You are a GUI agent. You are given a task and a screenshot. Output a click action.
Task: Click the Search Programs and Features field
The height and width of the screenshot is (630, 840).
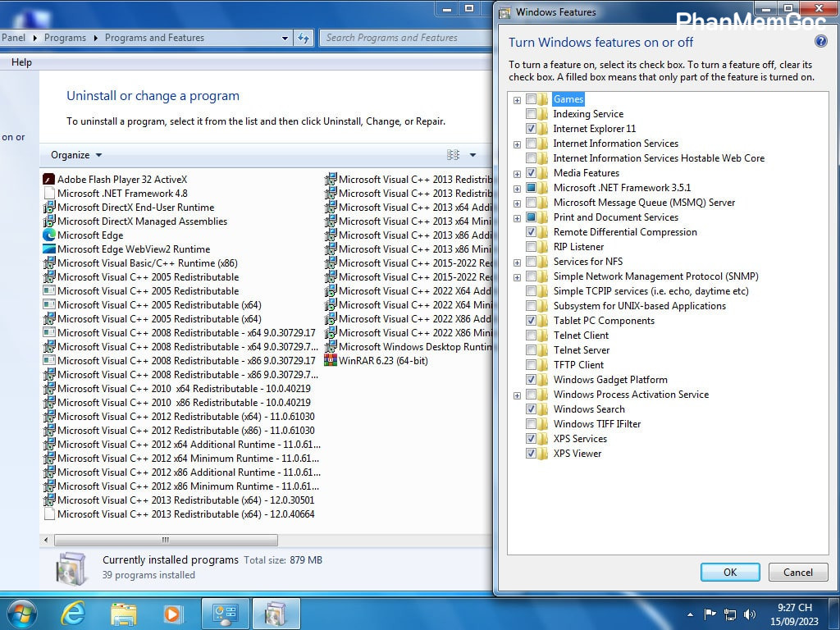click(402, 38)
